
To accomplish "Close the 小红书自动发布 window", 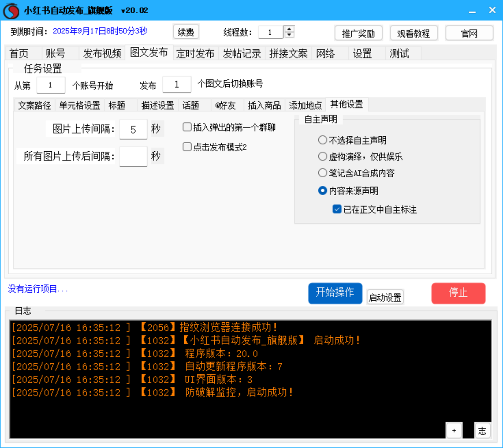I will click(x=493, y=10).
